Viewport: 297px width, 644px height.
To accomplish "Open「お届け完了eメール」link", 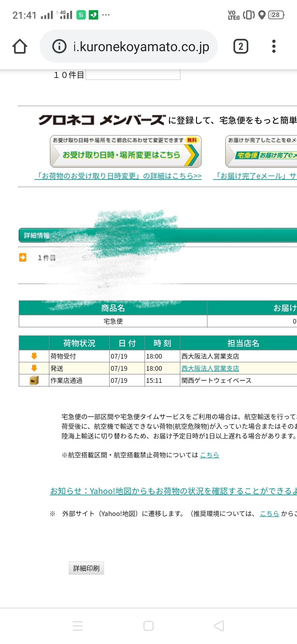I will [x=255, y=176].
